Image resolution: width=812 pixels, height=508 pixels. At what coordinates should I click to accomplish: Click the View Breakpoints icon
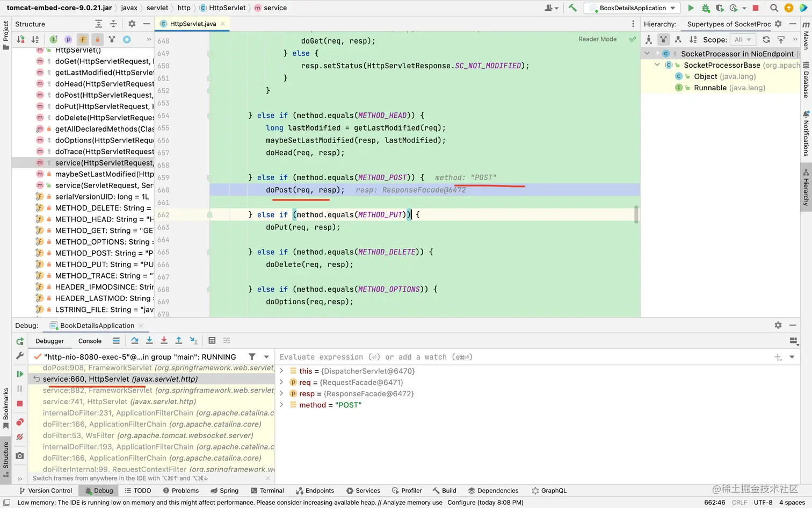[20, 422]
